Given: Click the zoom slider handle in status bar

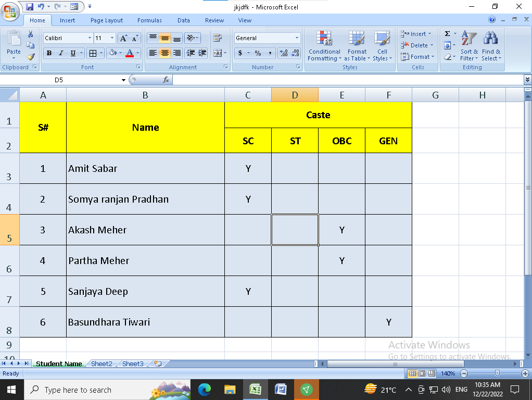Looking at the screenshot, I should (497, 373).
